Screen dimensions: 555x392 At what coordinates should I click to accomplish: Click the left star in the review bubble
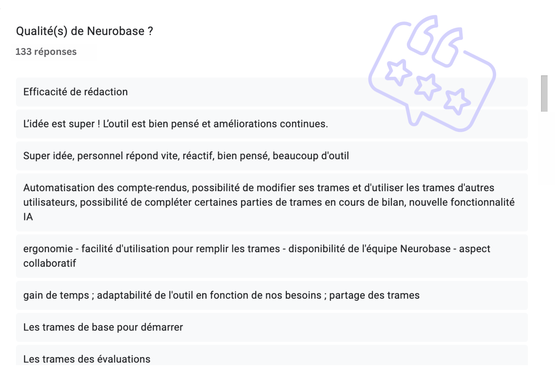click(398, 72)
